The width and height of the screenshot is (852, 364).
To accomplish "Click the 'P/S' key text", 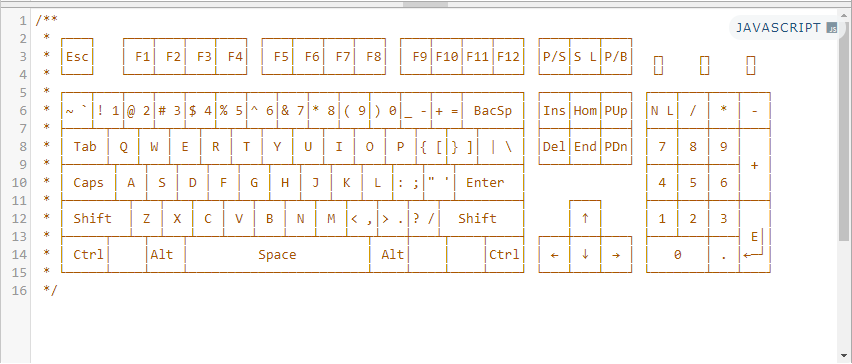I will point(555,57).
